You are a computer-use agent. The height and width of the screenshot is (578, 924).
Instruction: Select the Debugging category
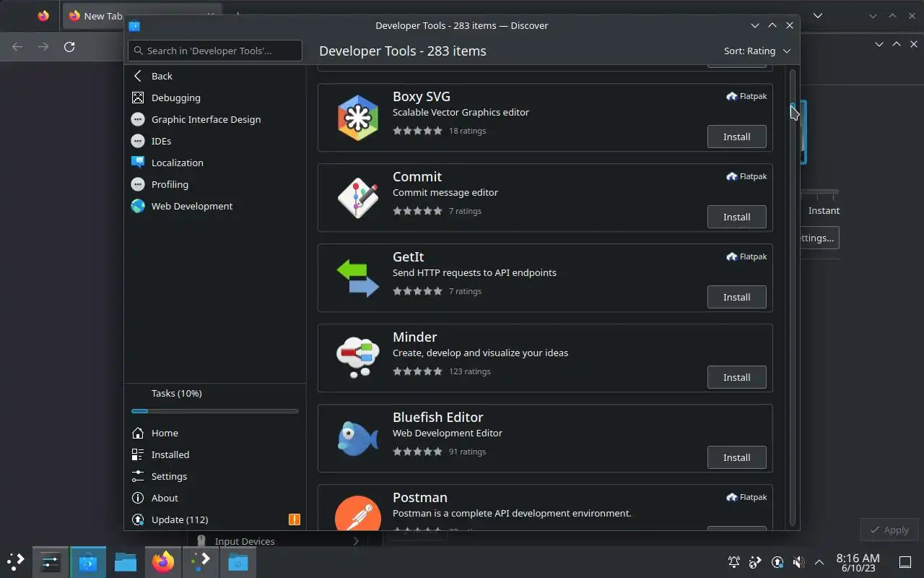click(215, 98)
